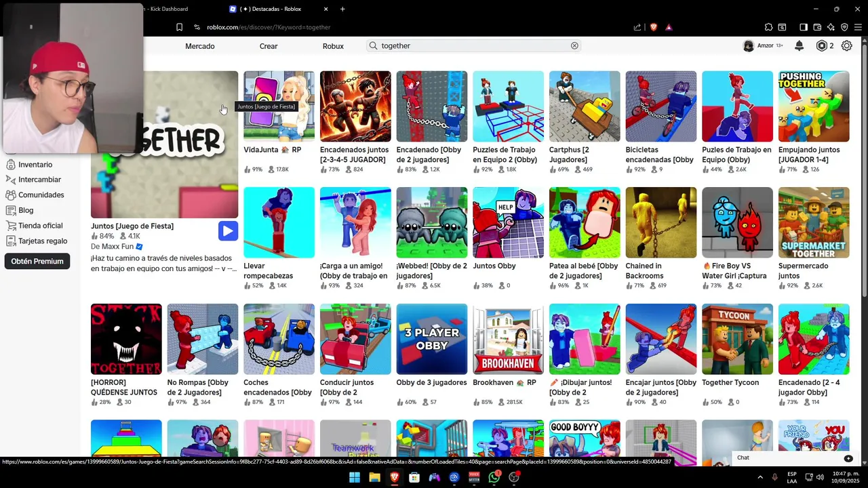Viewport: 868px width, 488px height.
Task: Open the Brave VPN shield icon
Action: click(844, 27)
